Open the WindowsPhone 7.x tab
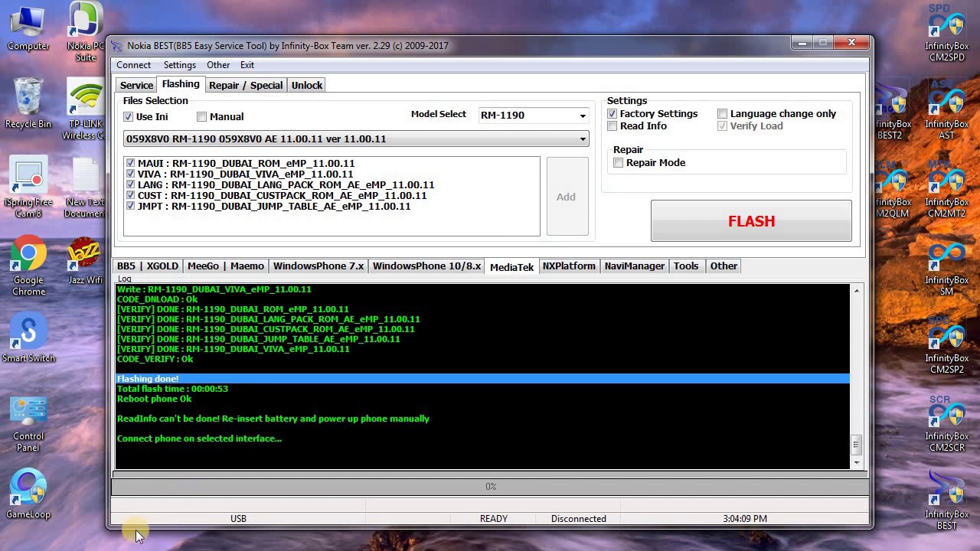This screenshot has height=551, width=980. click(318, 266)
